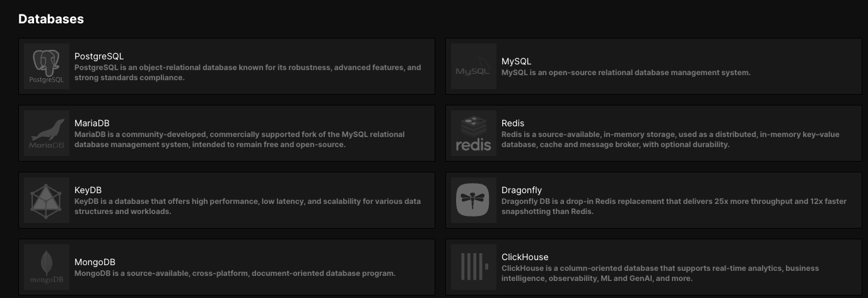Click the Redis stacked-blocks logo icon
Viewport: 868px width, 298px height.
tap(474, 133)
